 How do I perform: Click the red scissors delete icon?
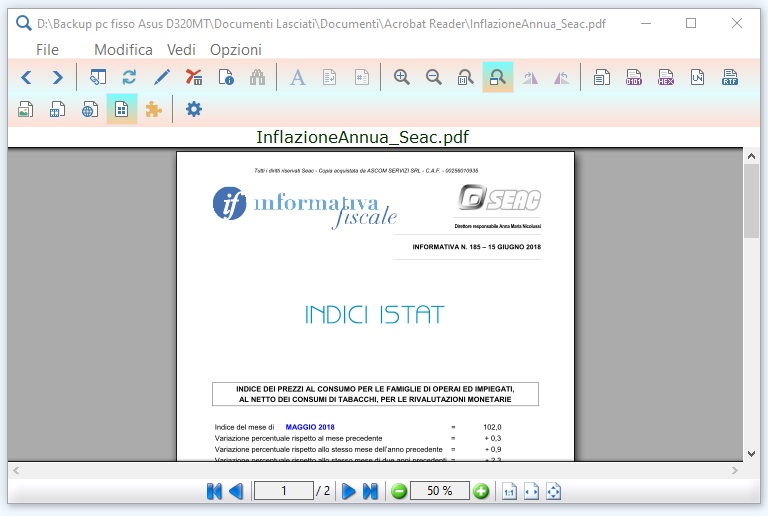(x=194, y=77)
